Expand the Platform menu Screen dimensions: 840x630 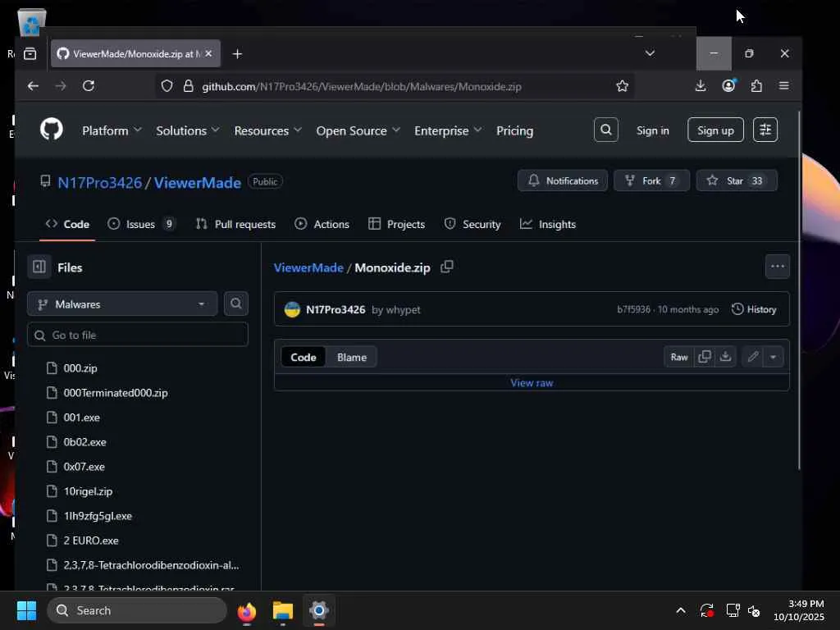(112, 130)
